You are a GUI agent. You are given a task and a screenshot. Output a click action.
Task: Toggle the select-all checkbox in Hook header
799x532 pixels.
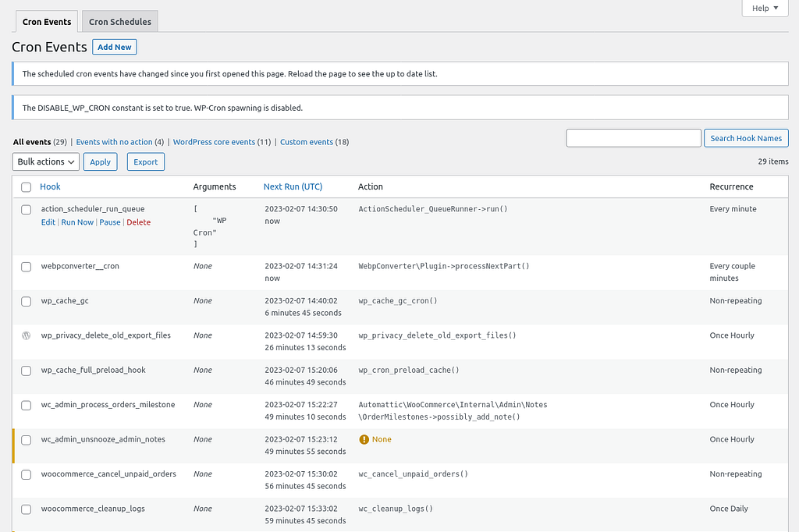pyautogui.click(x=26, y=187)
